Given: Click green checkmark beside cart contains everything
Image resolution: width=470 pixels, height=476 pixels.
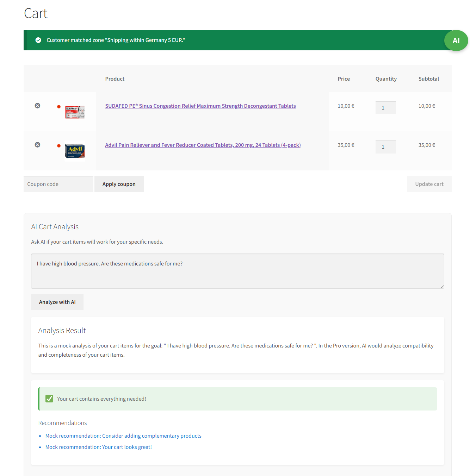Looking at the screenshot, I should click(x=49, y=399).
